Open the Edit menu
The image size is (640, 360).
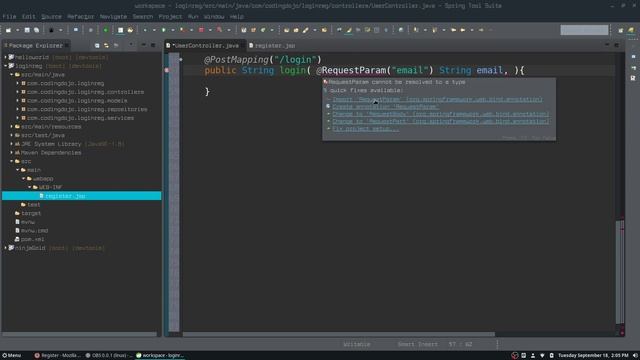(29, 17)
